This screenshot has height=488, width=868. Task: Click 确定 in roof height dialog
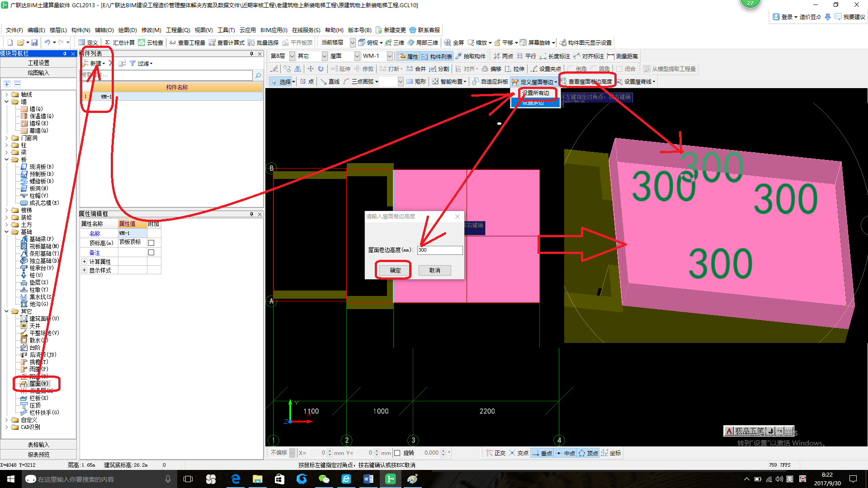coord(395,270)
